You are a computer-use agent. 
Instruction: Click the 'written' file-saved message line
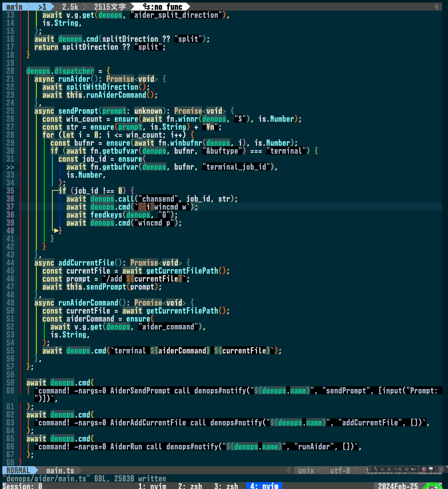[x=84, y=478]
